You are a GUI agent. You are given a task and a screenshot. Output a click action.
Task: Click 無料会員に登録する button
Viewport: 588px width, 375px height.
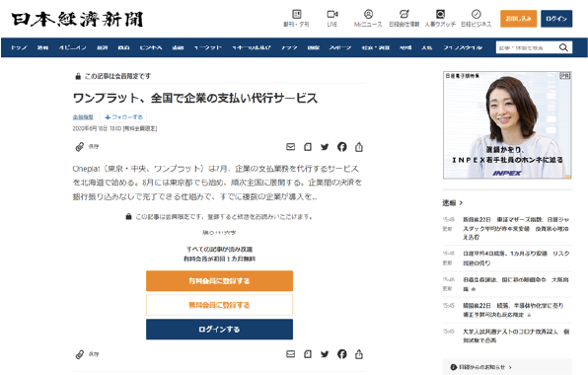coord(219,305)
